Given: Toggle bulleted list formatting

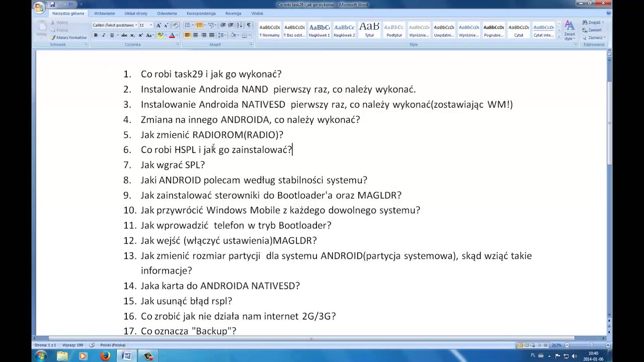Looking at the screenshot, I should [187, 25].
